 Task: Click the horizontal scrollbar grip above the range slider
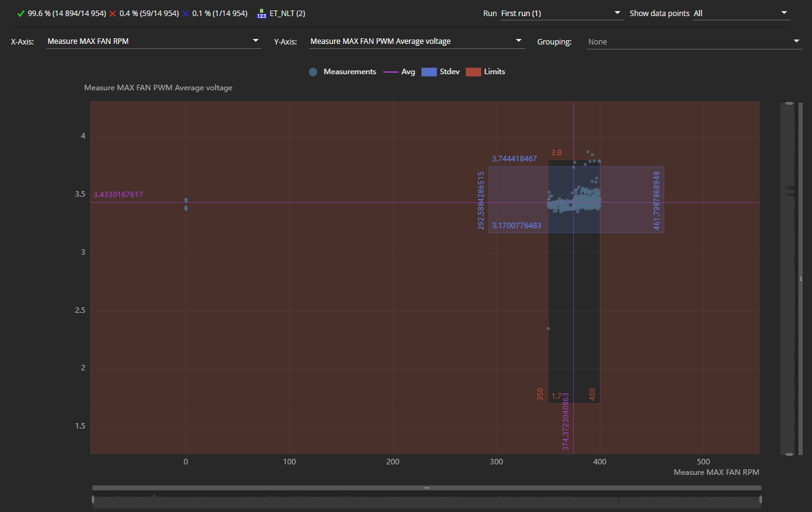click(427, 488)
